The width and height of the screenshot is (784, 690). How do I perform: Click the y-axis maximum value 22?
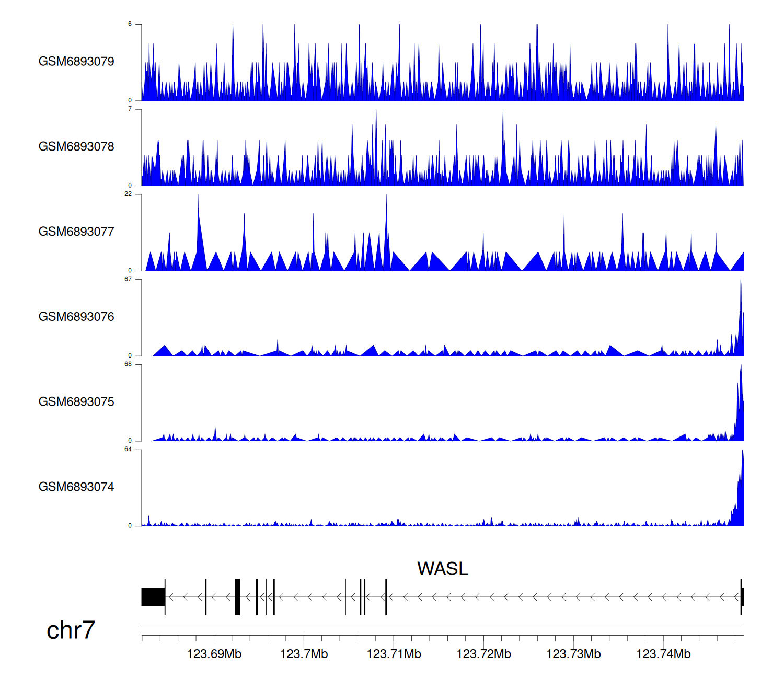(x=128, y=194)
